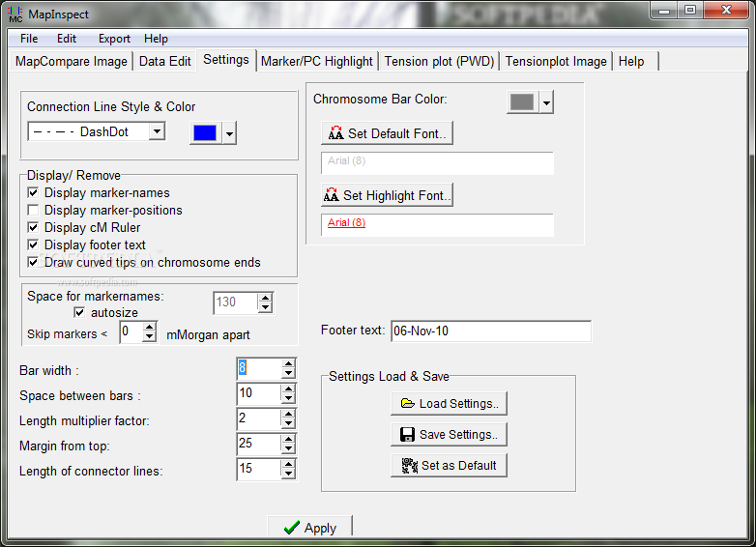
Task: Close the MapInspect window
Action: pyautogui.click(x=727, y=10)
